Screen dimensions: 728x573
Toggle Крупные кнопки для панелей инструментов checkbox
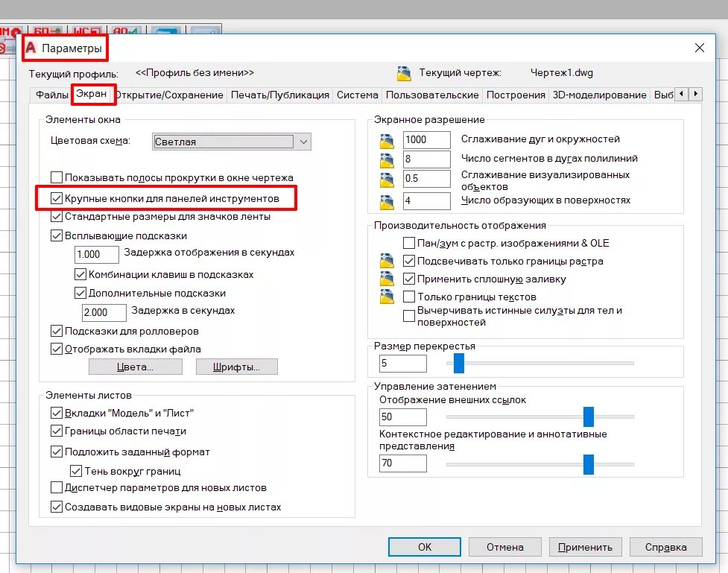tap(56, 198)
